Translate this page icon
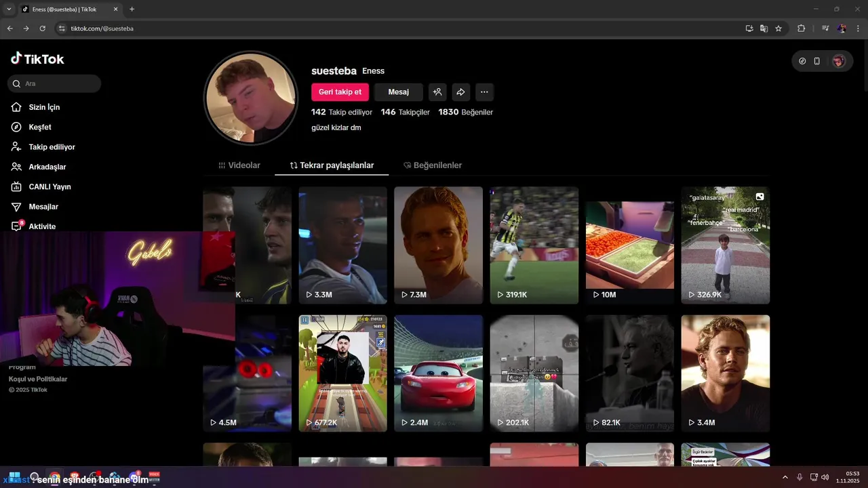 (764, 28)
